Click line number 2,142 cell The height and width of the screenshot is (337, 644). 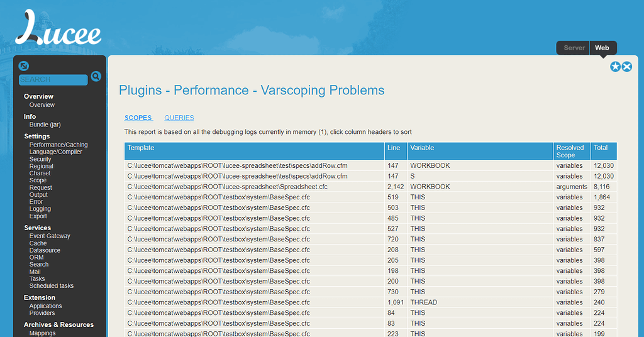pos(396,187)
